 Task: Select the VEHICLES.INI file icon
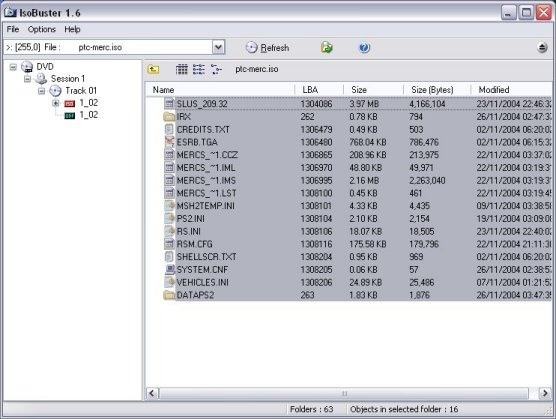pos(169,282)
